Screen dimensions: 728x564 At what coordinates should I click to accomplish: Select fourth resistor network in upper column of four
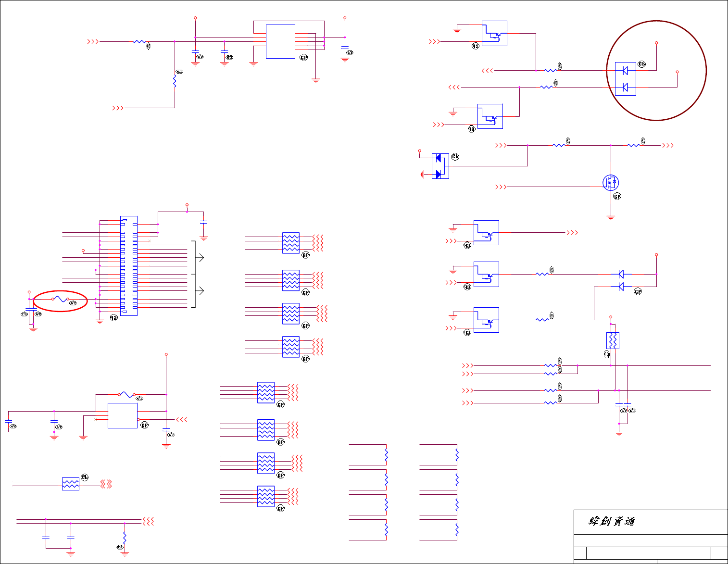coord(291,347)
